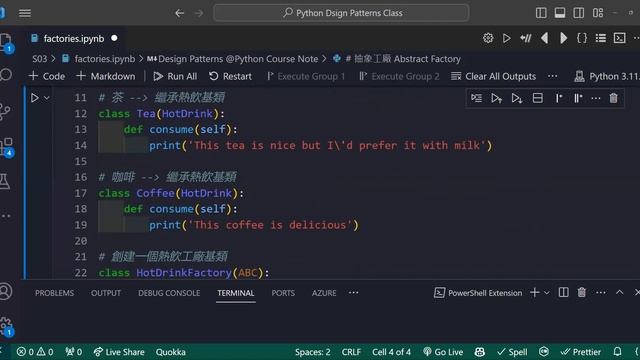Run the current cell with the play button

pos(35,98)
